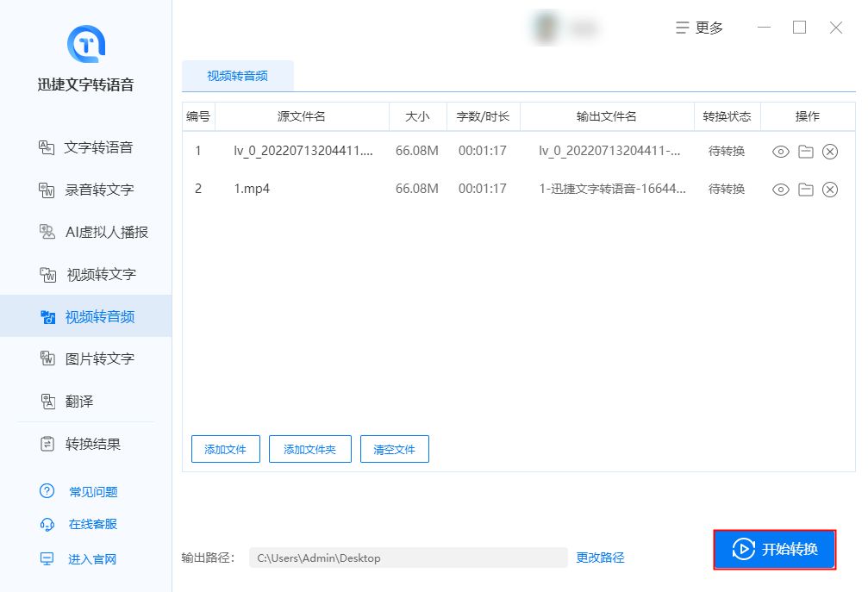This screenshot has height=592, width=868.
Task: Preview 1.mp4 with its eye icon
Action: tap(781, 190)
